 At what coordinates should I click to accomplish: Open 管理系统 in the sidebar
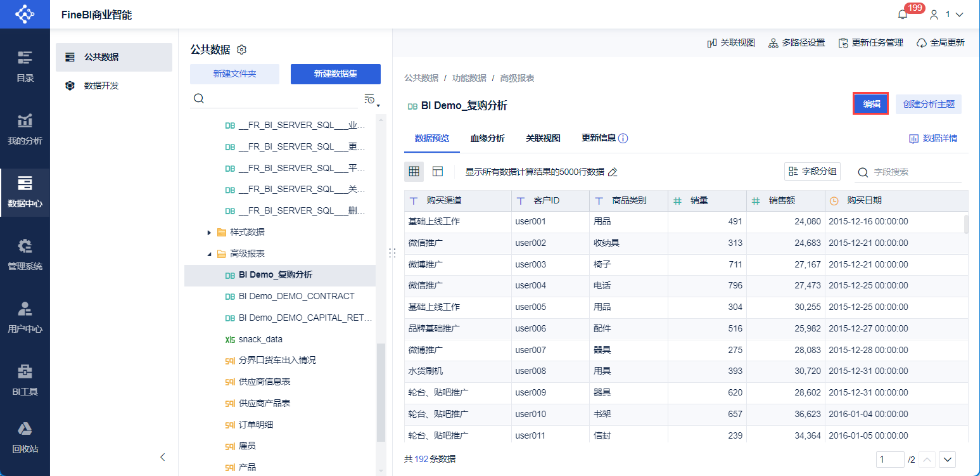pyautogui.click(x=25, y=255)
